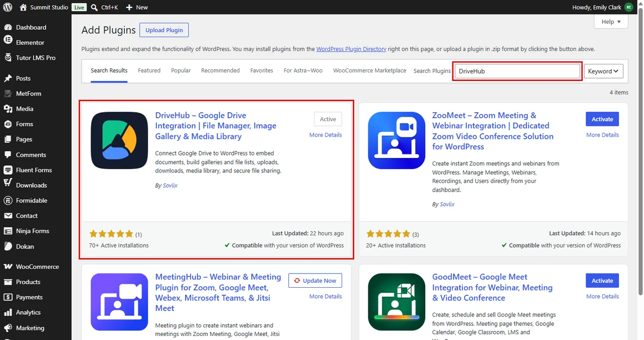Open the For Astra~Woo tab
644x340 pixels.
click(303, 70)
